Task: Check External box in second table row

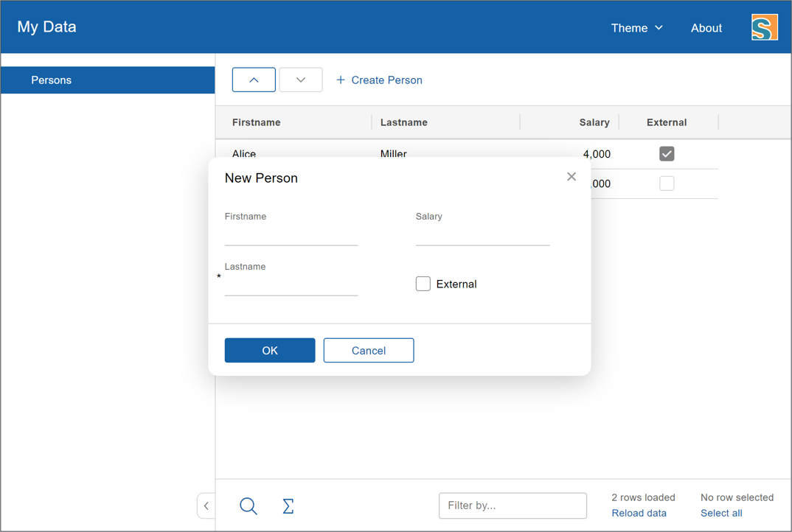Action: tap(667, 183)
